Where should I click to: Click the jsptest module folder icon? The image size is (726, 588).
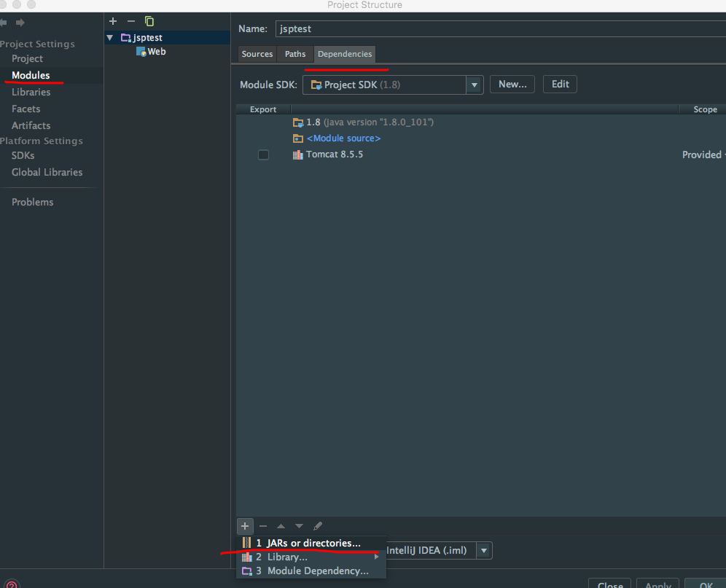pos(126,37)
